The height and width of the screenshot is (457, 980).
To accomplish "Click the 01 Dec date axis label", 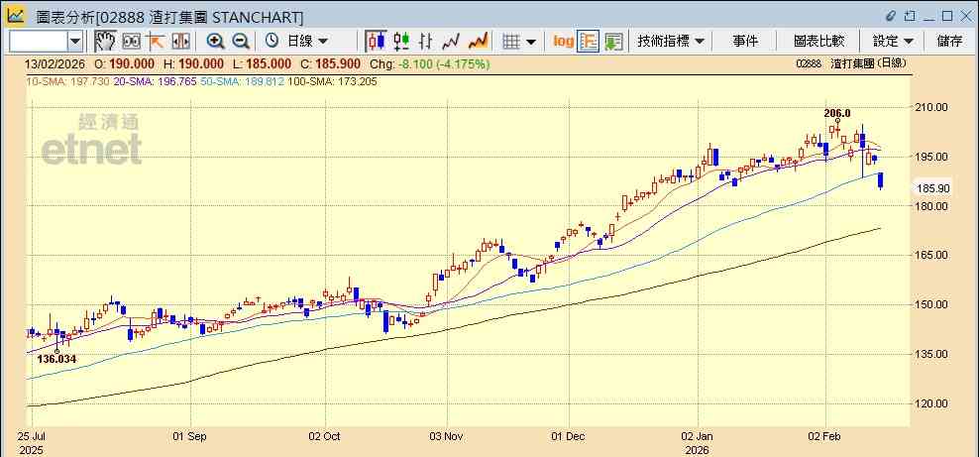I will 568,436.
